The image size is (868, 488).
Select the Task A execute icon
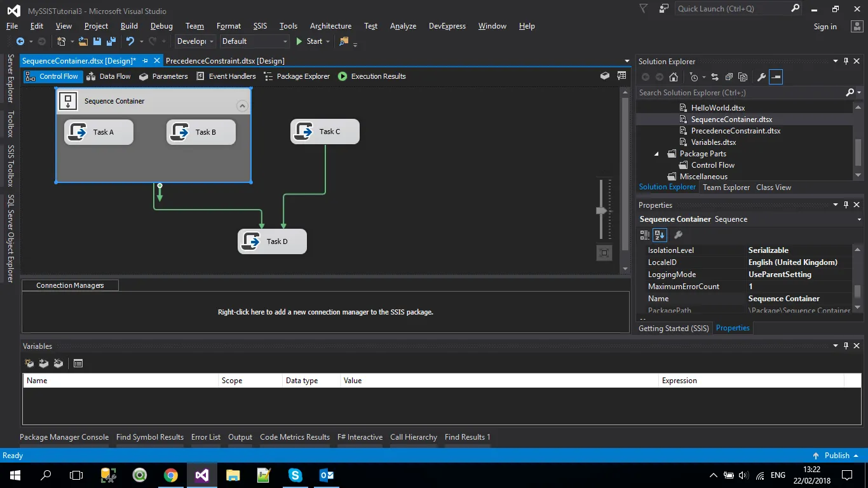(78, 132)
